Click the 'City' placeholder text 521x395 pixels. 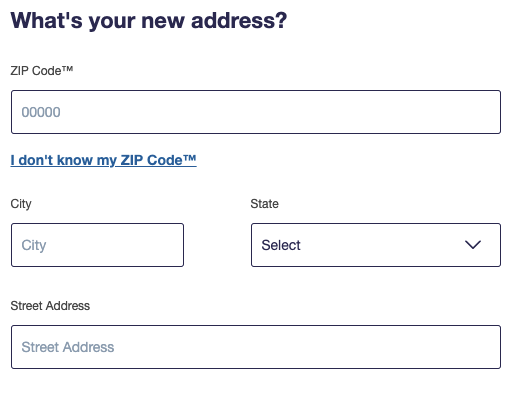pyautogui.click(x=34, y=245)
